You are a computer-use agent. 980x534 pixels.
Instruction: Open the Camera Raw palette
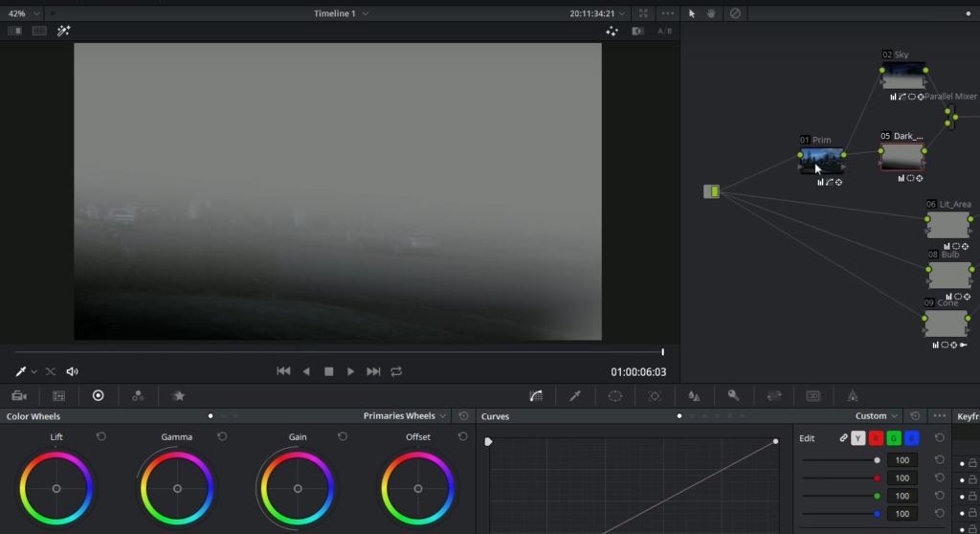19,396
